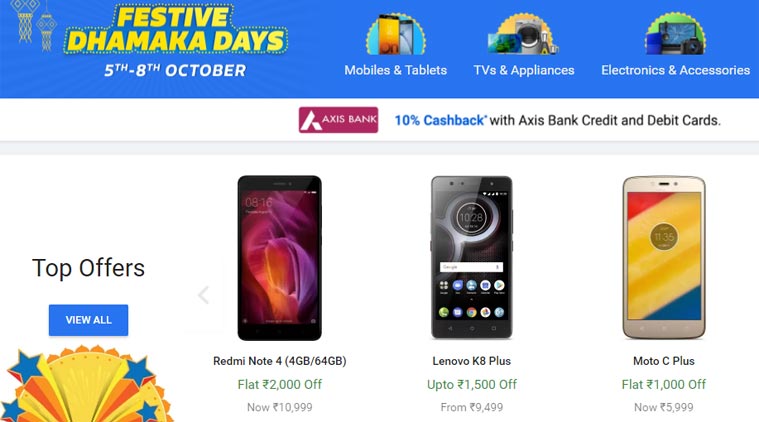Open the TVs & Appliances category icon
Screen dimensions: 759x422
coord(523,34)
